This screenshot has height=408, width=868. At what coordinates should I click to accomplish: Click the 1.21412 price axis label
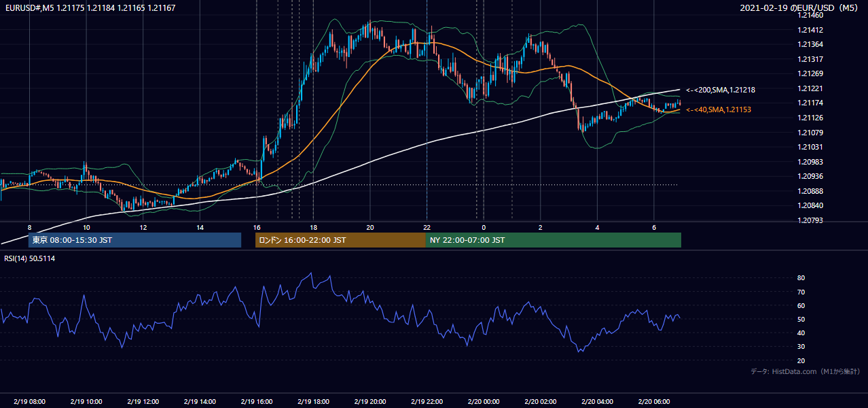(x=811, y=30)
